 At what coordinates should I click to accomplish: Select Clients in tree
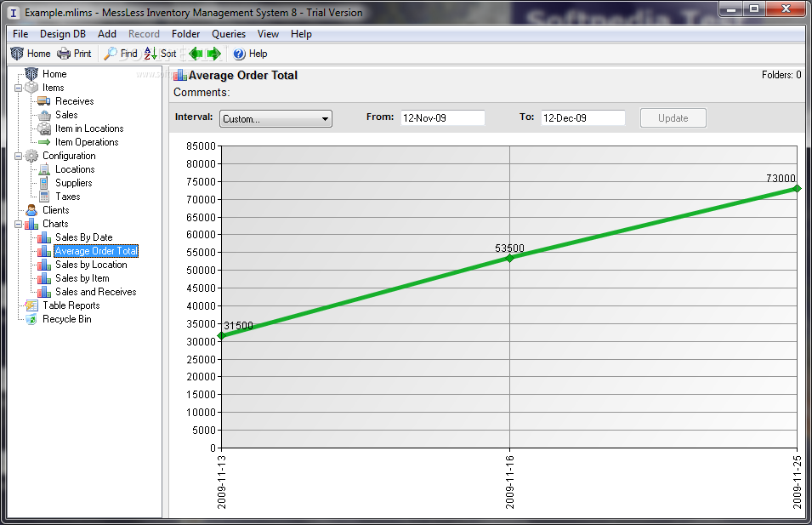(x=55, y=210)
